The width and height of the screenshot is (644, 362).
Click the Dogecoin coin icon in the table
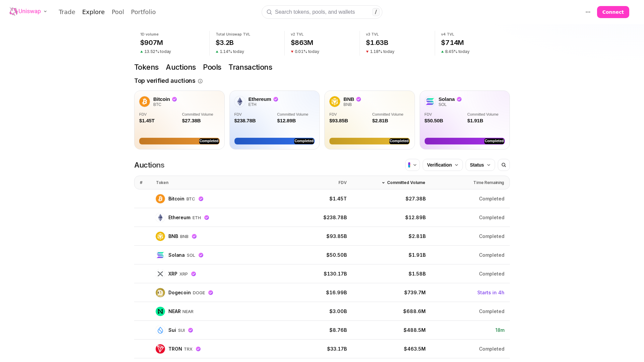160,293
